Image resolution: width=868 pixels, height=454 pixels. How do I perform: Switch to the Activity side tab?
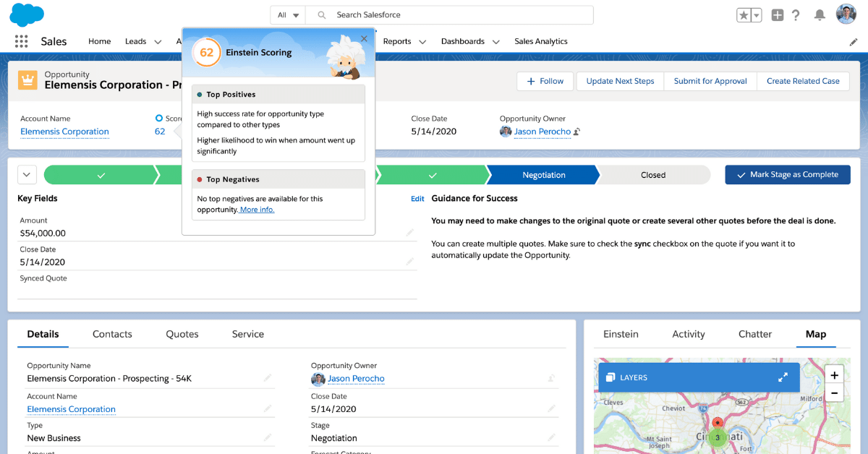689,334
